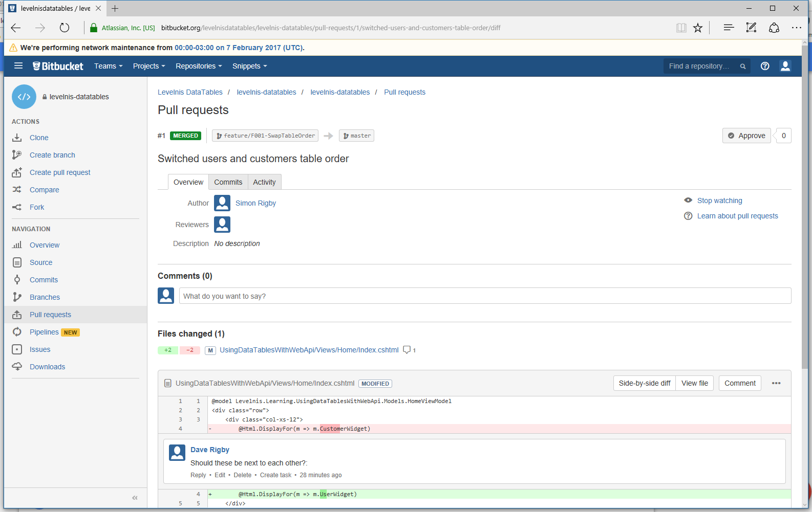Collapse the sidebar with double chevron

pyautogui.click(x=135, y=498)
